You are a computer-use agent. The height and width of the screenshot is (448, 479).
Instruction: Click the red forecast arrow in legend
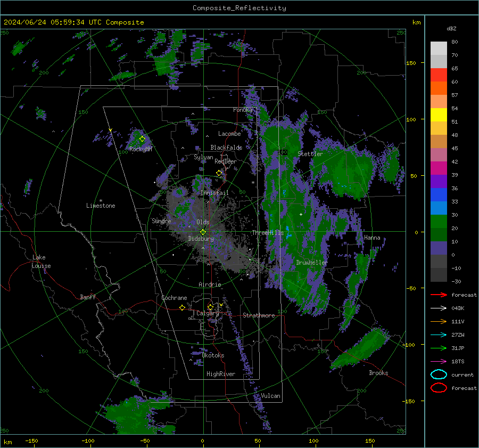439,295
